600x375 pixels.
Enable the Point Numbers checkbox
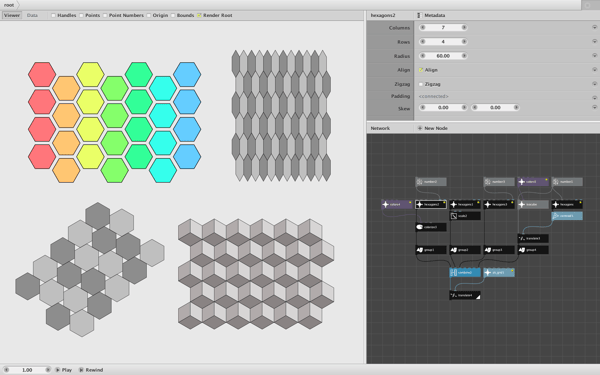coord(105,15)
